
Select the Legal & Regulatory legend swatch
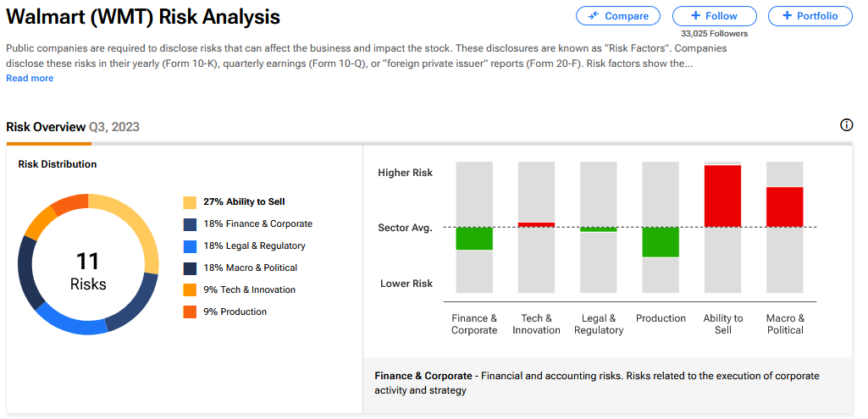[x=190, y=246]
